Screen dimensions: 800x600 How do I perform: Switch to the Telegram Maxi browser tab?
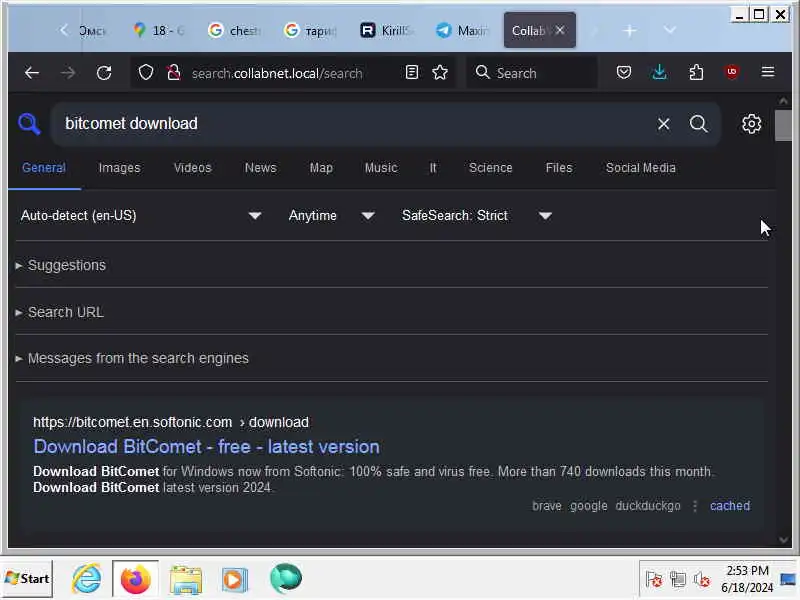coord(462,31)
